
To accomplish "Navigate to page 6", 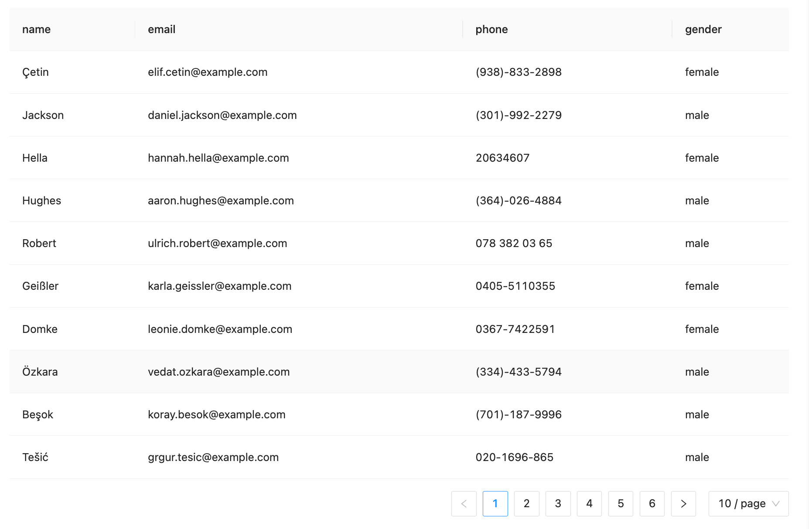I will 652,504.
